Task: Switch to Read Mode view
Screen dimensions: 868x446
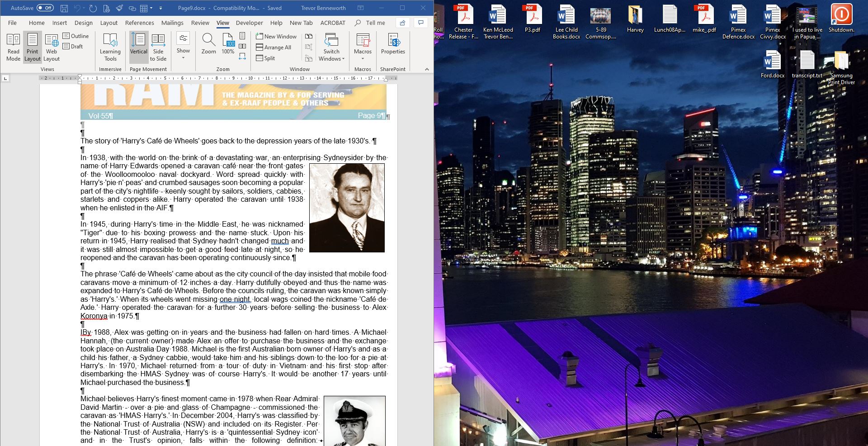Action: (x=13, y=47)
